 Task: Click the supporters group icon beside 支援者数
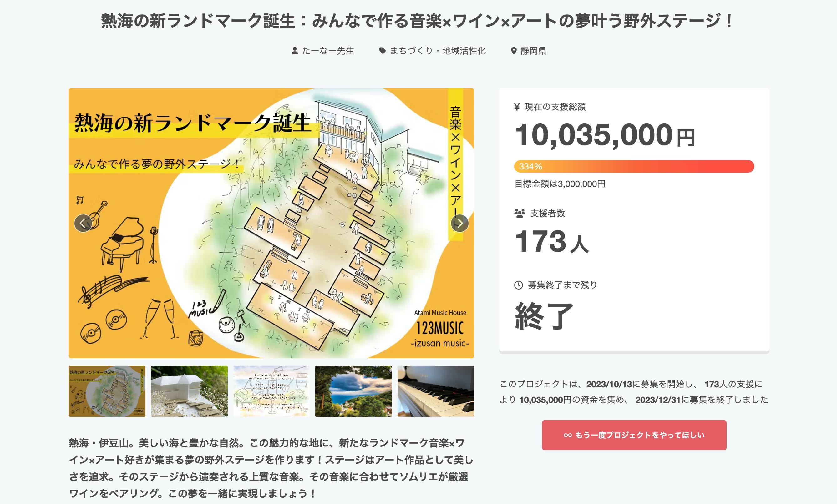(520, 213)
